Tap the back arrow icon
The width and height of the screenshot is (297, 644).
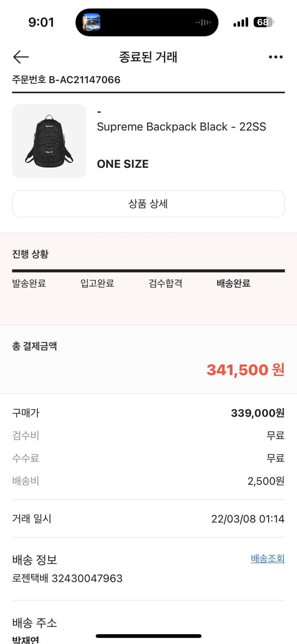coord(21,57)
